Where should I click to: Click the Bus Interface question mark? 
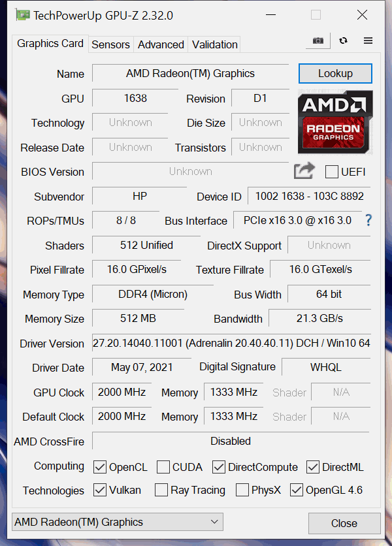[x=368, y=220]
